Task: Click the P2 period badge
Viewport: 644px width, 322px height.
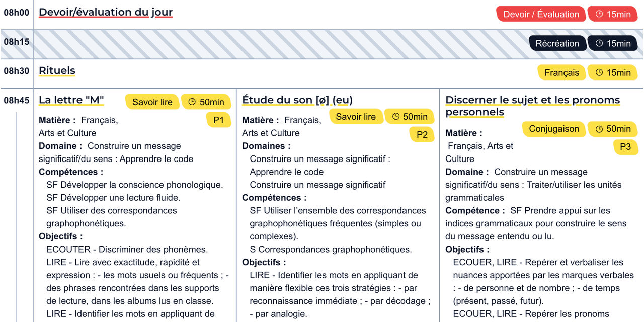Action: [x=422, y=134]
